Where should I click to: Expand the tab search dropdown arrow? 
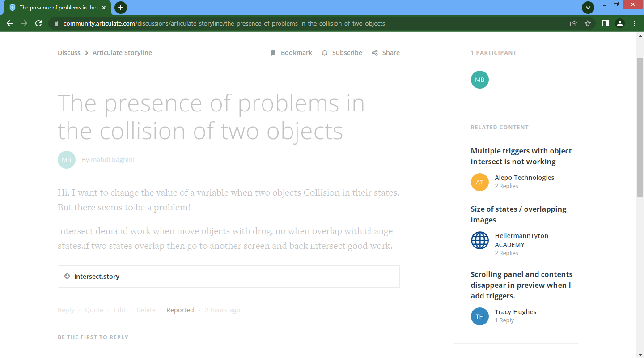tap(588, 8)
